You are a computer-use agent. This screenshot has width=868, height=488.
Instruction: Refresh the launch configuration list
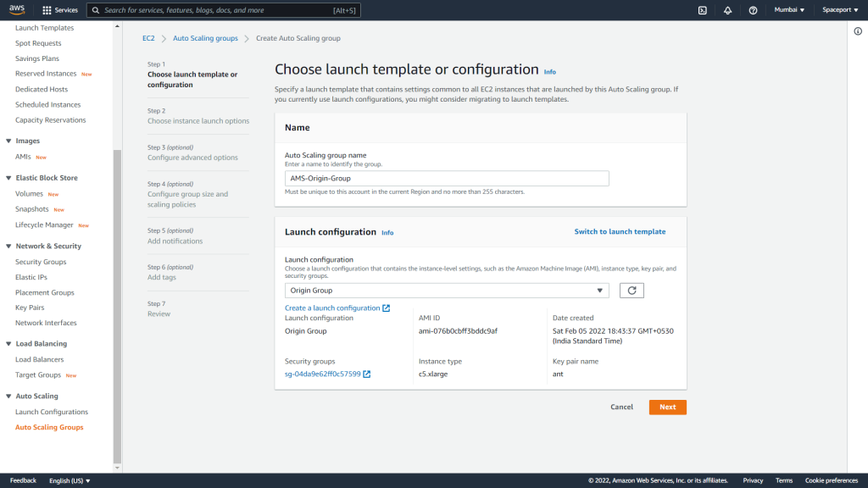pyautogui.click(x=632, y=291)
